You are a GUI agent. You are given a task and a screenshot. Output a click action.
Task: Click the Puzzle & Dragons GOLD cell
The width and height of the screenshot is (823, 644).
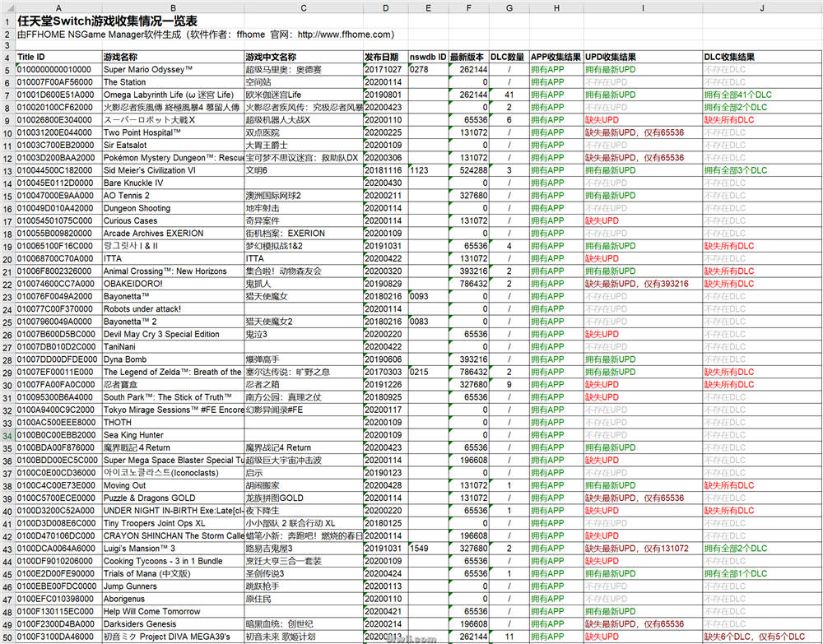point(173,498)
